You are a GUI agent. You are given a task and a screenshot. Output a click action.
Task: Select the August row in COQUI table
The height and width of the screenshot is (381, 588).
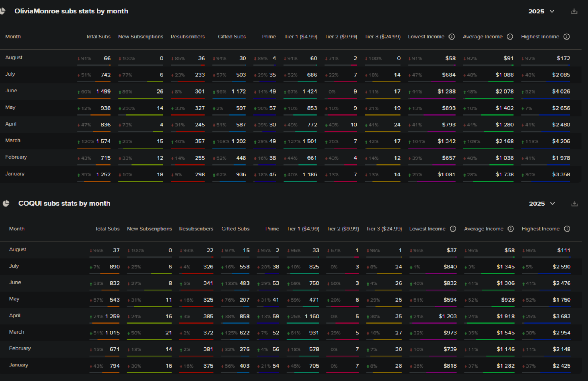(291, 250)
